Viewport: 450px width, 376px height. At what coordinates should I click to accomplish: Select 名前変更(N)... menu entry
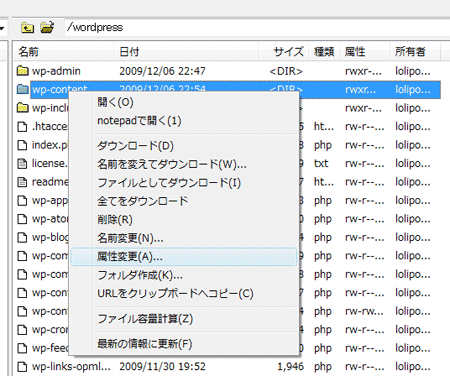[x=184, y=238]
